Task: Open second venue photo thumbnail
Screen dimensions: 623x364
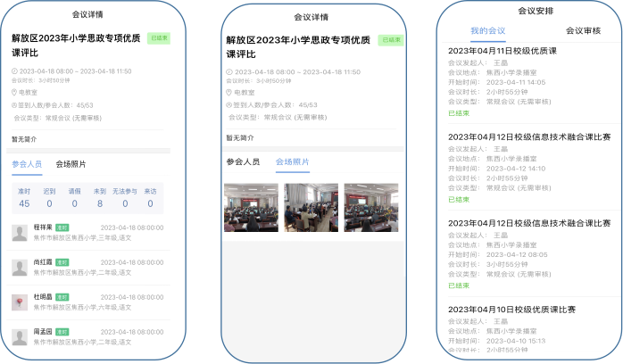Action: click(x=311, y=208)
